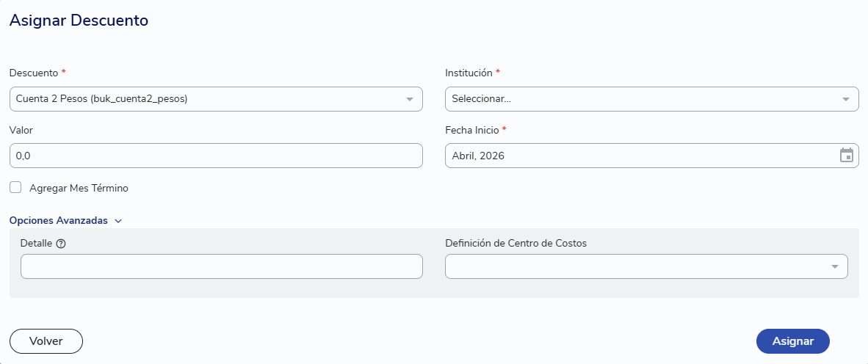
Task: Click the Asignar Descuento heading
Action: (x=79, y=21)
